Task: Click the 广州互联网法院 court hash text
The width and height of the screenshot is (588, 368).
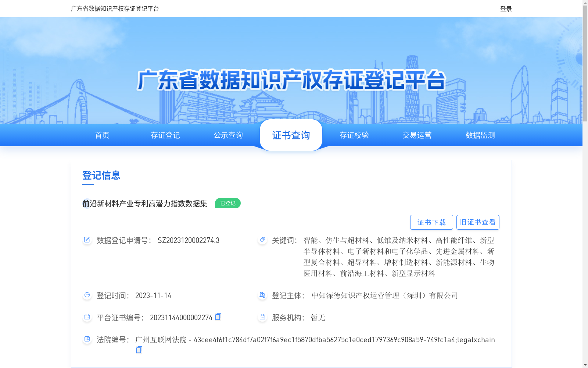Action: click(x=315, y=340)
